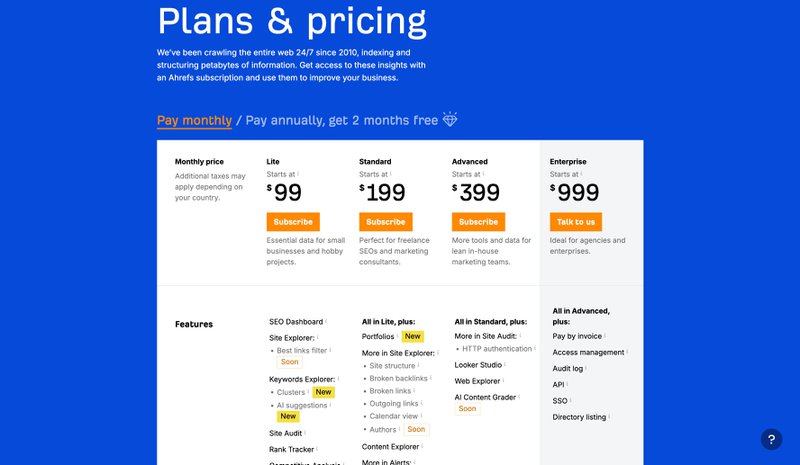Click info icon beside Looker Studio

506,364
